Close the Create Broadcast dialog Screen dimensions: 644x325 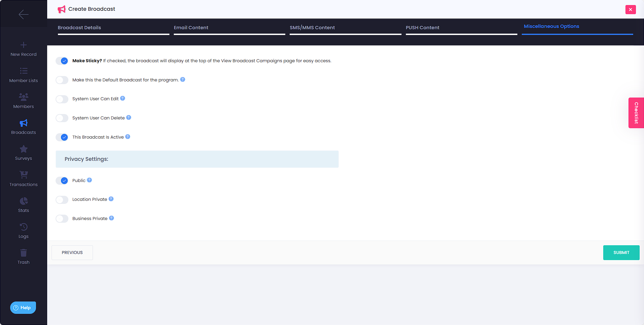click(x=631, y=9)
